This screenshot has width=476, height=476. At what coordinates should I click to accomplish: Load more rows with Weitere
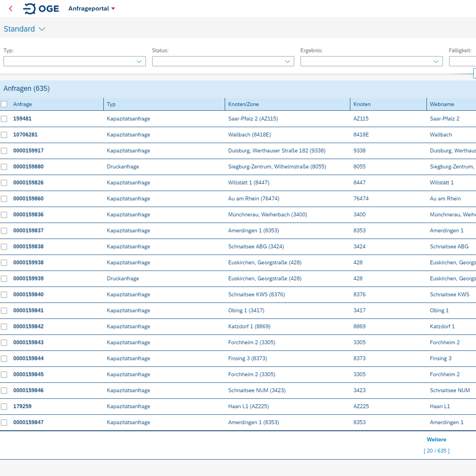coord(437,439)
